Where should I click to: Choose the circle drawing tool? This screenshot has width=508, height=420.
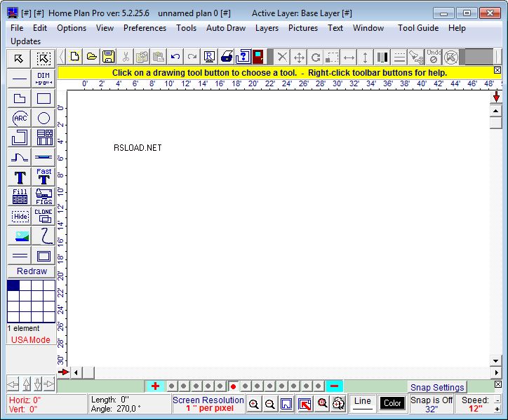click(44, 118)
